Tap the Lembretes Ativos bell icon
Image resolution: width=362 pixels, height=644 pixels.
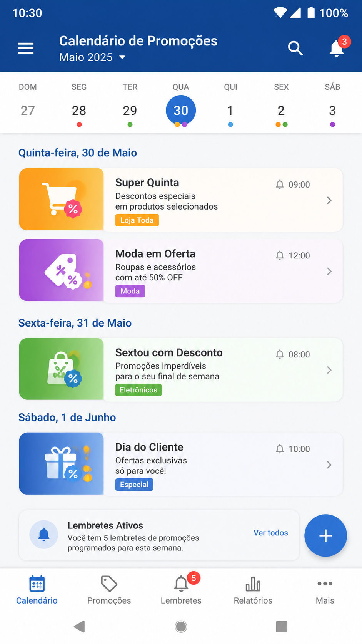44,535
